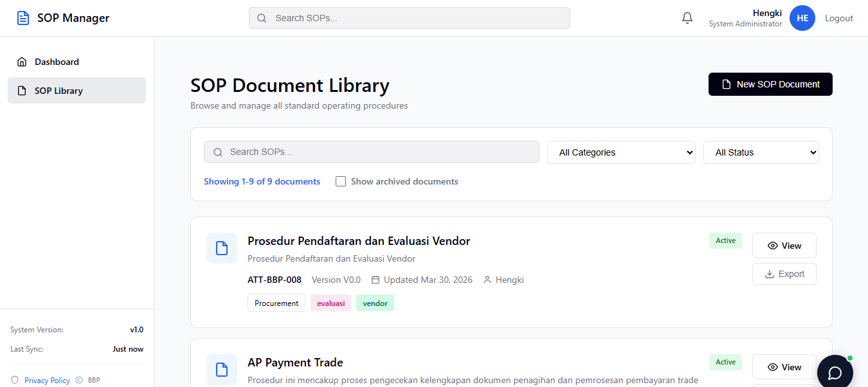The height and width of the screenshot is (387, 868).
Task: Open the All Categories dropdown
Action: (621, 152)
